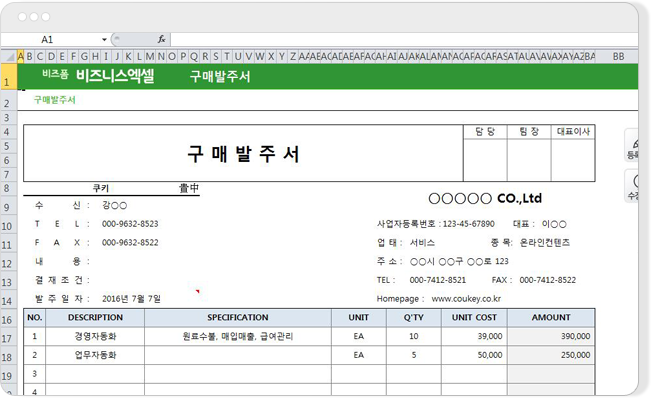This screenshot has height=398, width=651.
Task: Click the 대표이사 approval header cell
Action: coord(573,132)
